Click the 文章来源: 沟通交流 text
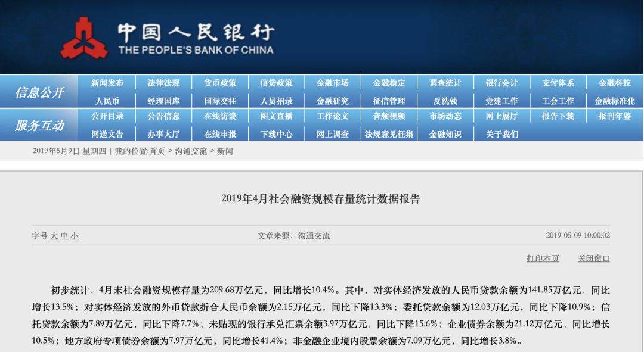Viewport: 644px width, 352px height. tap(293, 236)
